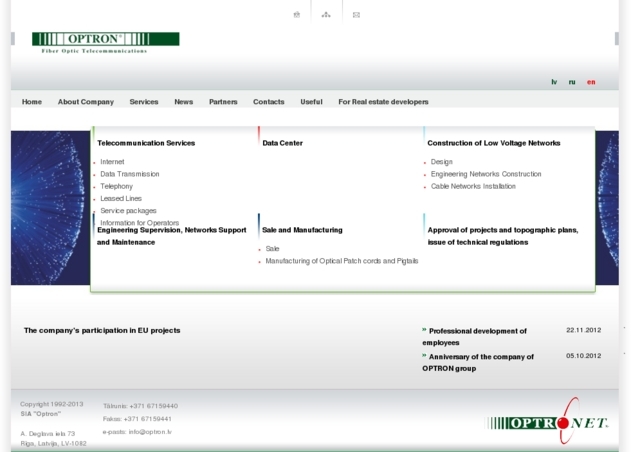Select the English (en) language
This screenshot has height=452, width=640.
[591, 82]
